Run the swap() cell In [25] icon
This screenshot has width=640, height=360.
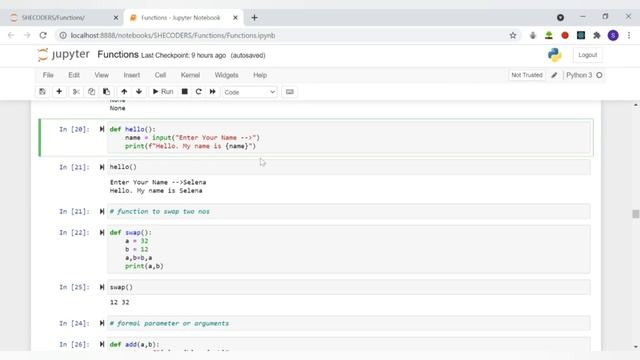[x=102, y=287]
